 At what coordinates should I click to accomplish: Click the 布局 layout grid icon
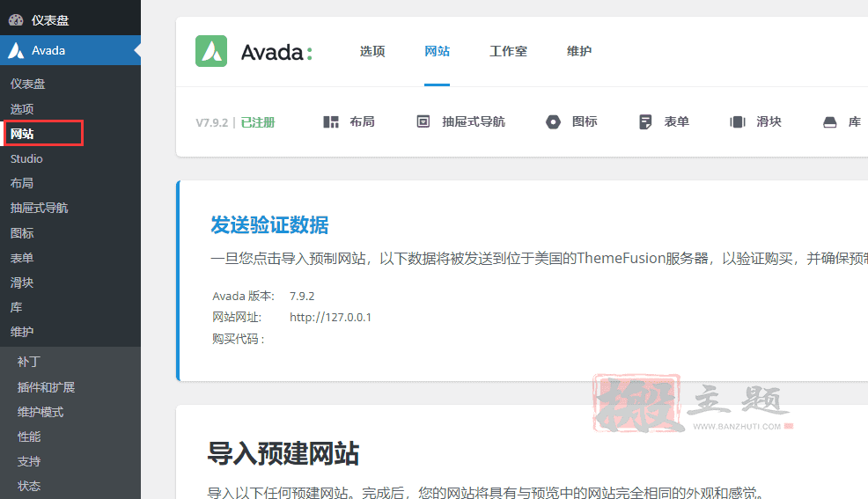pyautogui.click(x=330, y=121)
